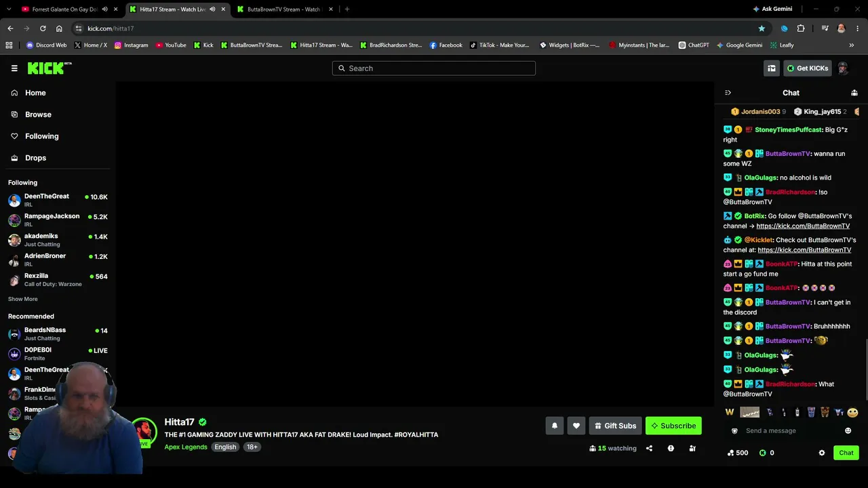The height and width of the screenshot is (488, 868).
Task: Open the Leafly bookmark
Action: (782, 45)
